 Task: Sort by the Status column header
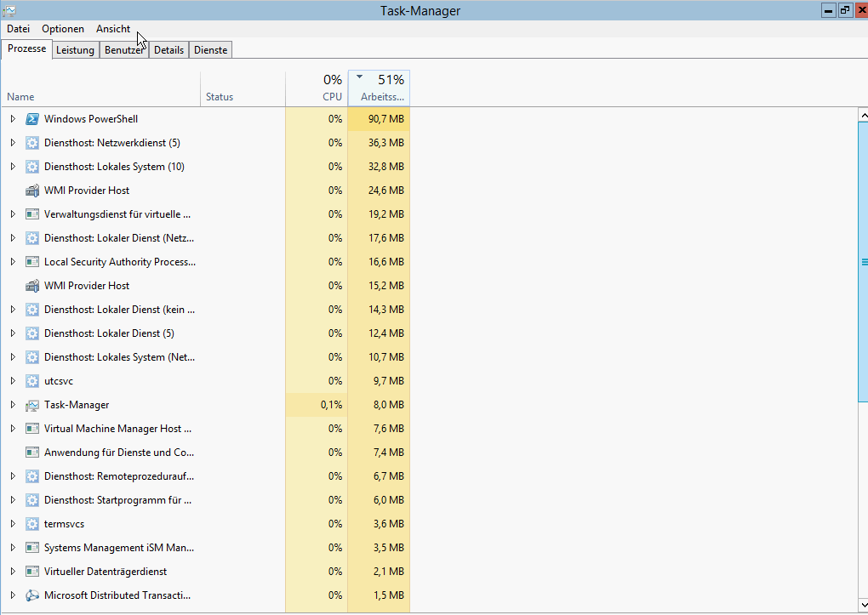tap(243, 88)
